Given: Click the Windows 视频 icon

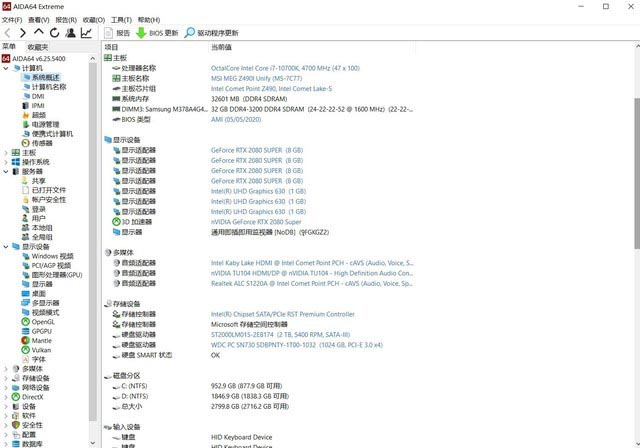Looking at the screenshot, I should coord(26,256).
